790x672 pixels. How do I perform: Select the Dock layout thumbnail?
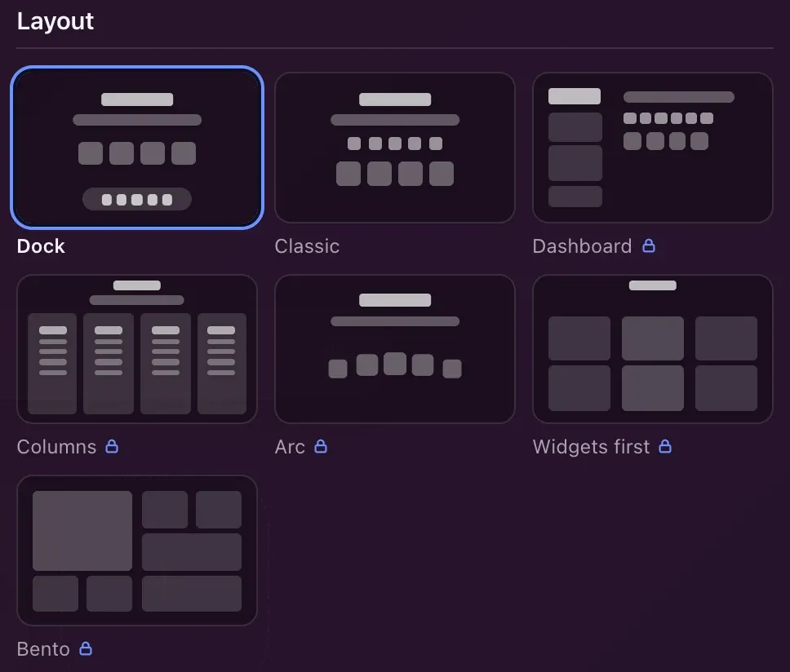[x=137, y=148]
